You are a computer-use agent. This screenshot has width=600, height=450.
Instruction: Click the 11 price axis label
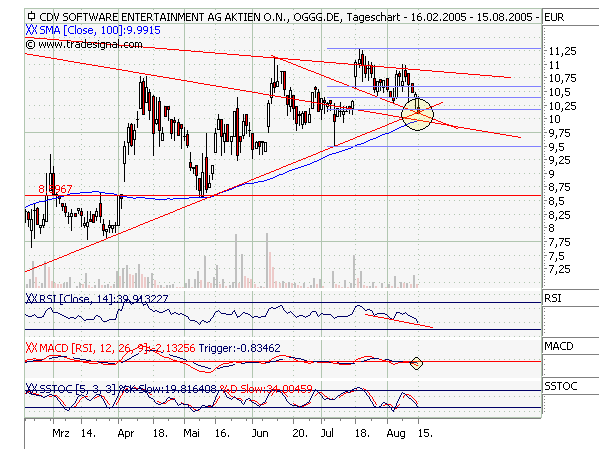(554, 65)
